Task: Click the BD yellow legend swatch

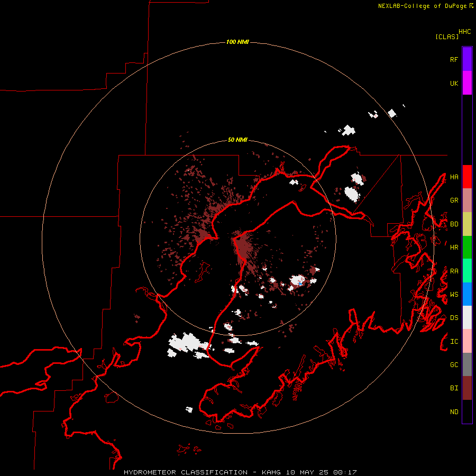Action: click(x=467, y=224)
